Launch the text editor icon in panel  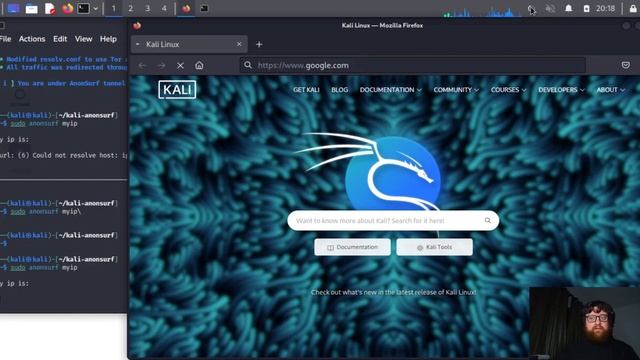click(50, 9)
